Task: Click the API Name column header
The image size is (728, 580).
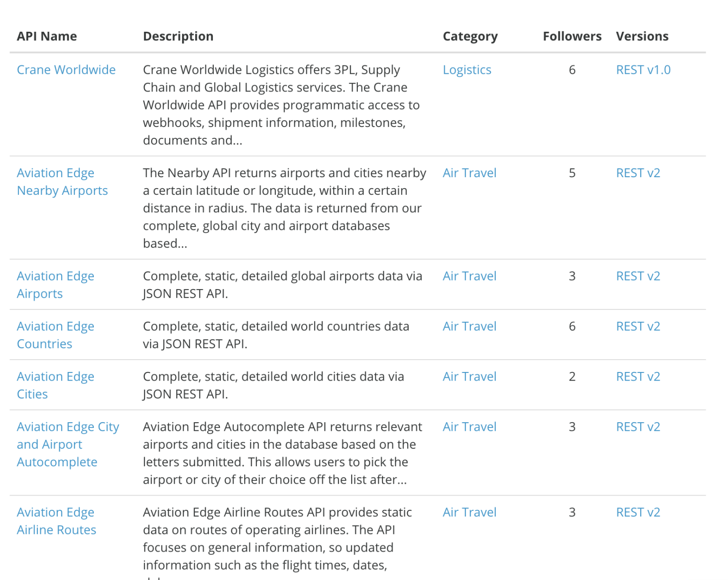Action: [46, 36]
